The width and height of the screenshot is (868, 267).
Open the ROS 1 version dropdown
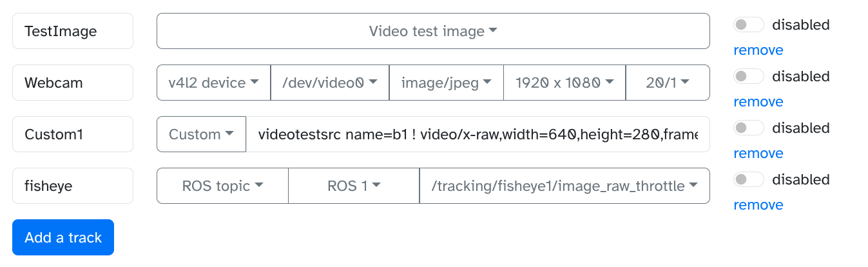tap(354, 186)
